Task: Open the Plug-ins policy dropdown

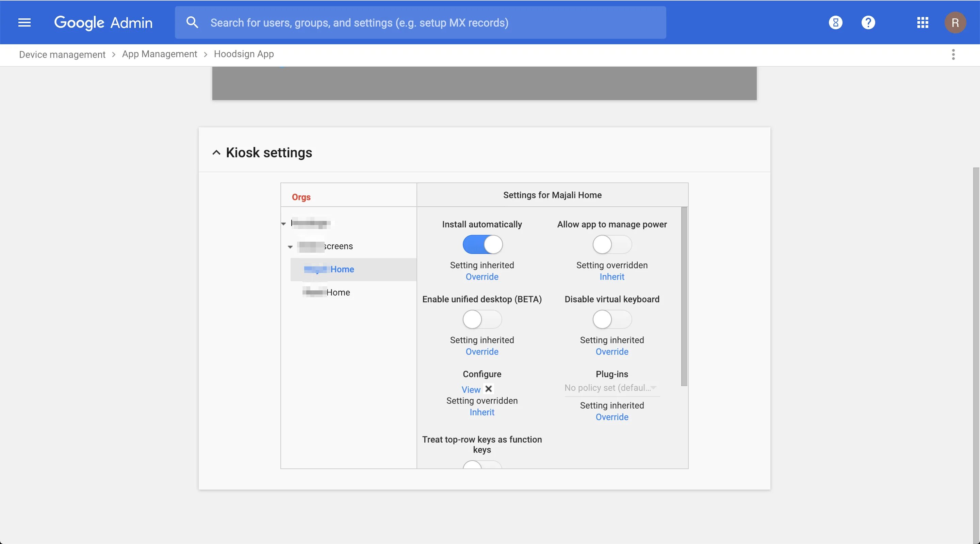Action: pos(612,388)
